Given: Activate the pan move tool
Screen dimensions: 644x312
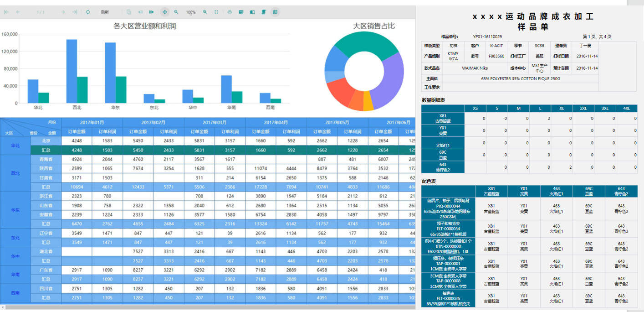Looking at the screenshot, I should click(164, 12).
